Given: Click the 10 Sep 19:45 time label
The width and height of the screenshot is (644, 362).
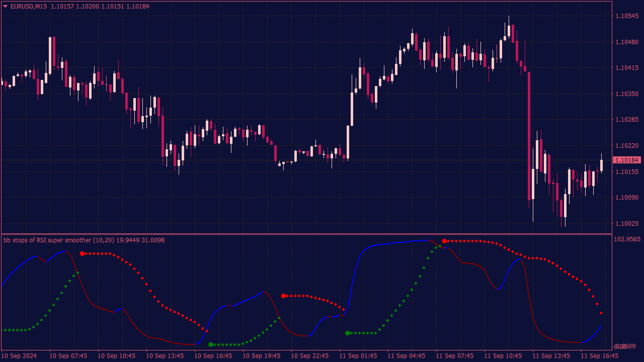Looking at the screenshot, I should coord(262,356).
